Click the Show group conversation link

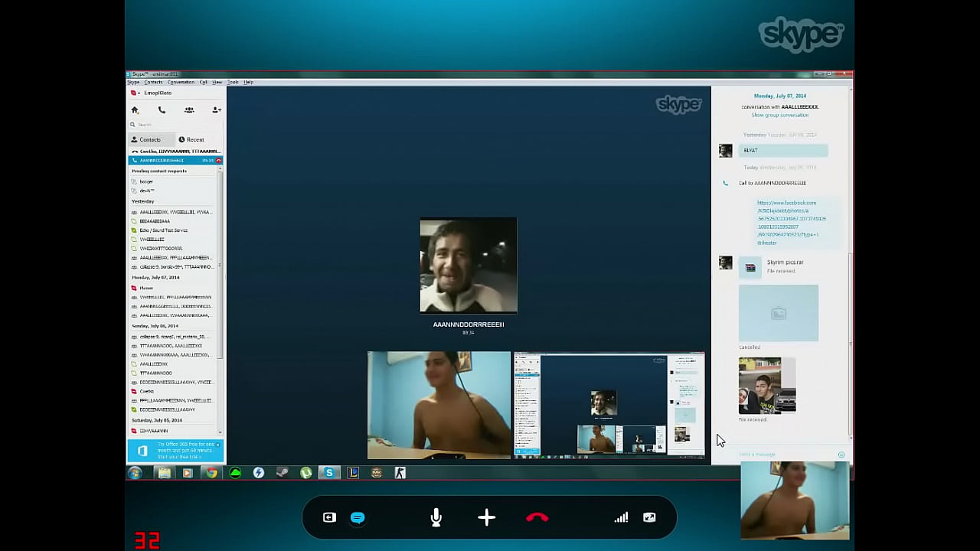click(x=779, y=115)
